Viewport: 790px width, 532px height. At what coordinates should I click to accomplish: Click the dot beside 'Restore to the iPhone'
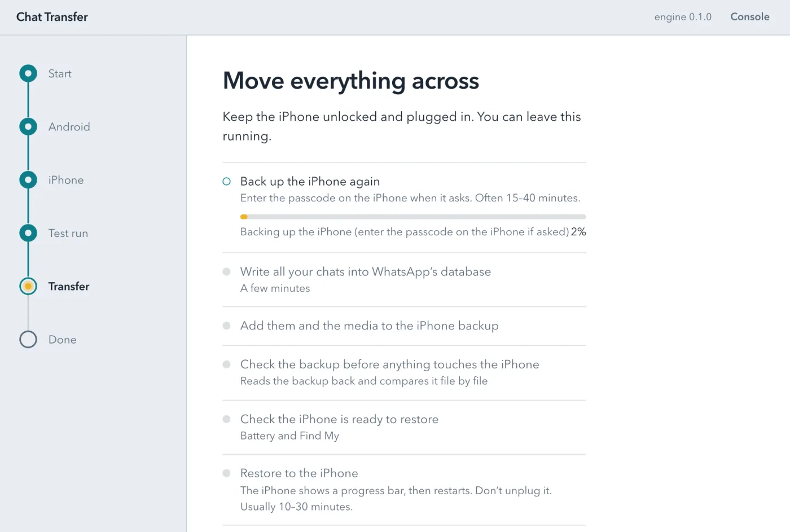[227, 473]
